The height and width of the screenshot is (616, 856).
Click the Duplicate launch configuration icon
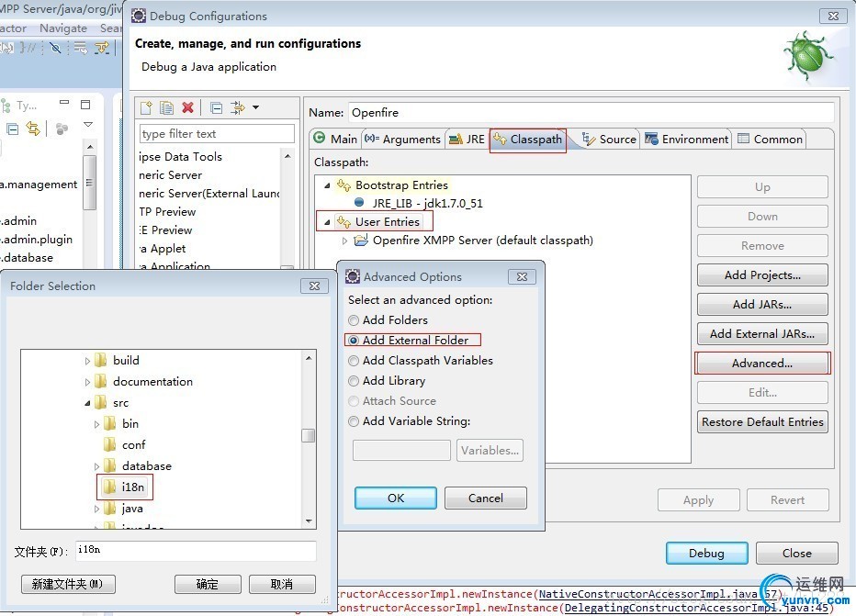[x=166, y=107]
